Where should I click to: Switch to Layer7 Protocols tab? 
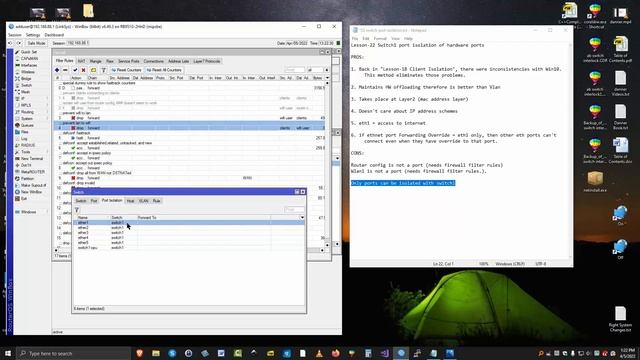coord(207,61)
